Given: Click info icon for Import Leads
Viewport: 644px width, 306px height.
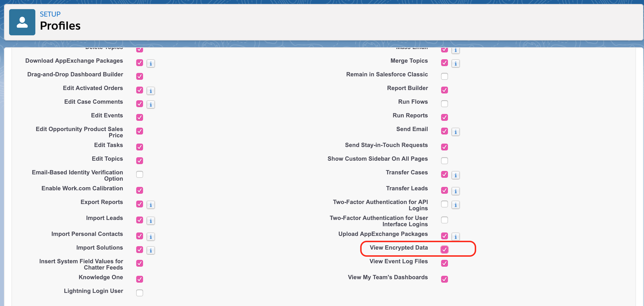Looking at the screenshot, I should tap(151, 221).
